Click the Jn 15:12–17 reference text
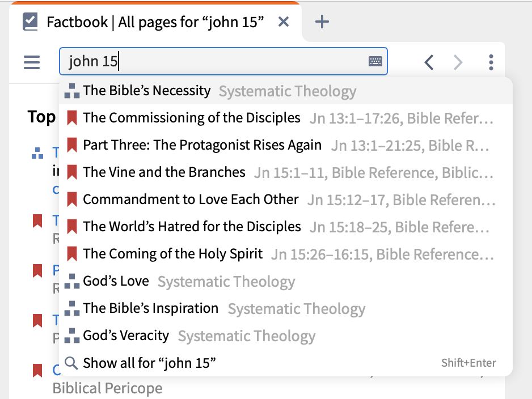The image size is (532, 399). tap(347, 200)
